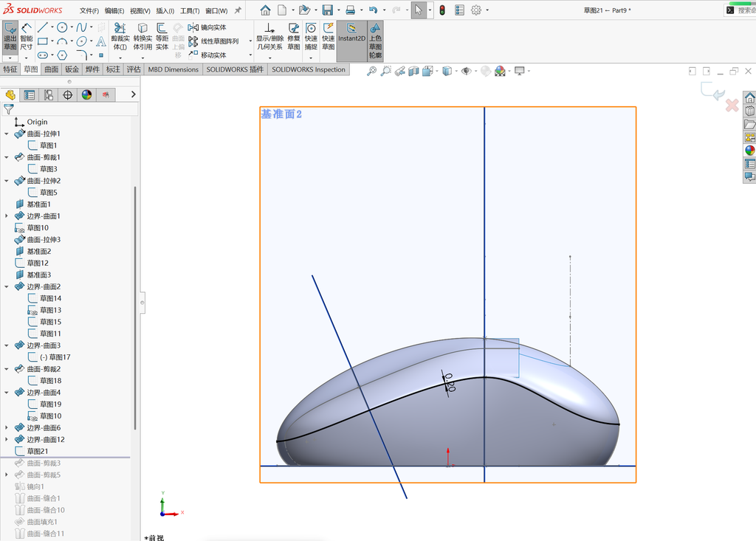Select the Ellipse sketch tool

pos(81,41)
